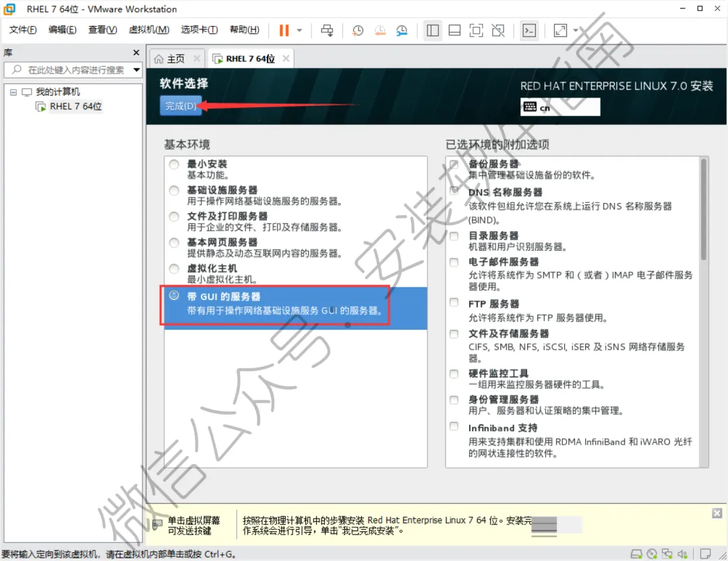This screenshot has height=561, width=728.
Task: Open the 帮助(H) menu
Action: coord(245,30)
